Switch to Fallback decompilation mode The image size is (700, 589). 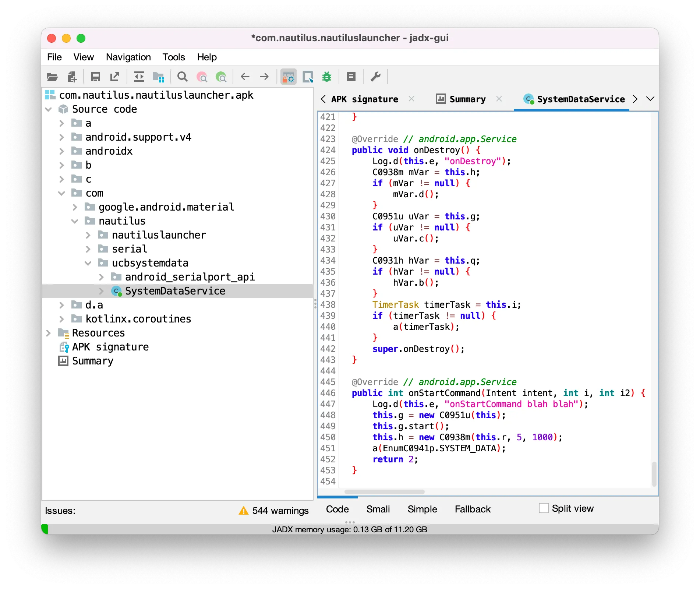472,509
